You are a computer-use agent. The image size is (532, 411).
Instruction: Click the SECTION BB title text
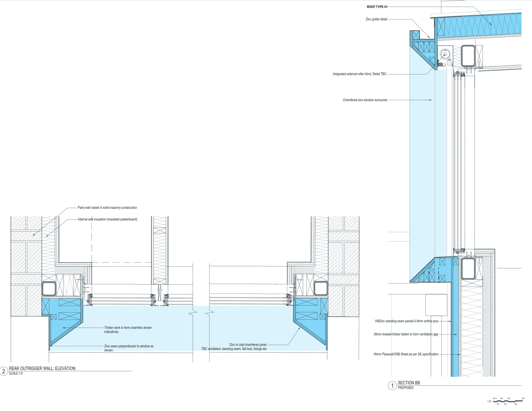pos(409,383)
